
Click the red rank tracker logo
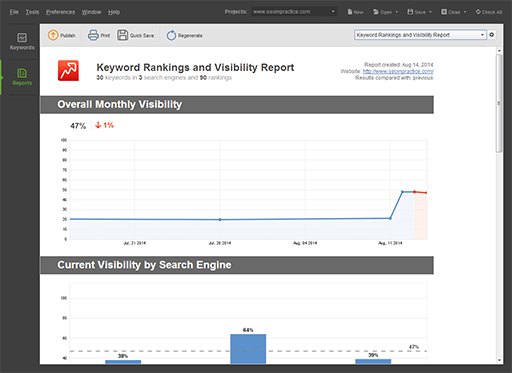pyautogui.click(x=68, y=70)
